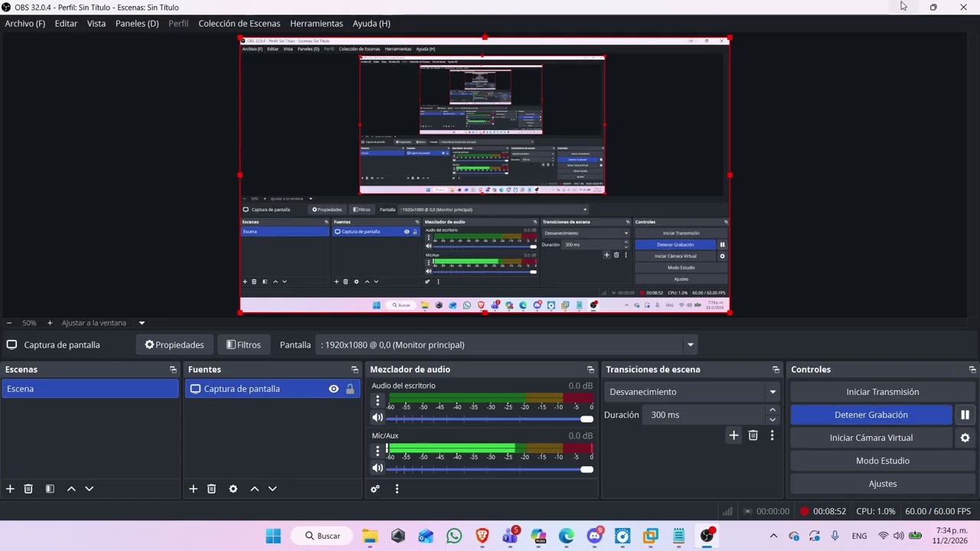980x551 pixels.
Task: Pause the recording
Action: (x=965, y=415)
